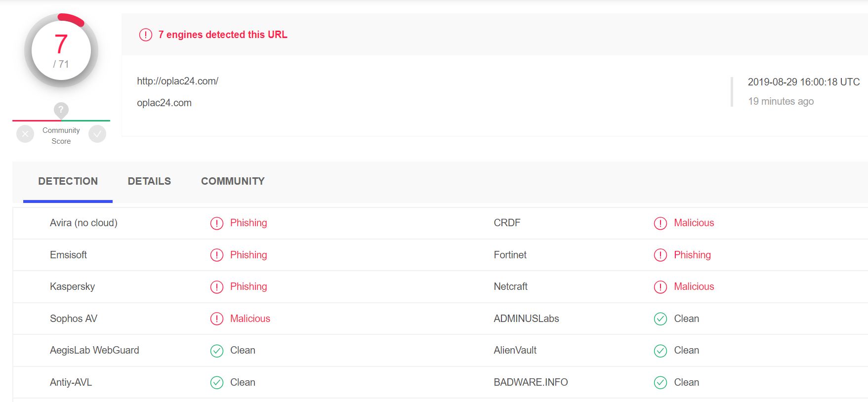
Task: Click green check icon for AegisLab WebGuard
Action: tap(217, 351)
